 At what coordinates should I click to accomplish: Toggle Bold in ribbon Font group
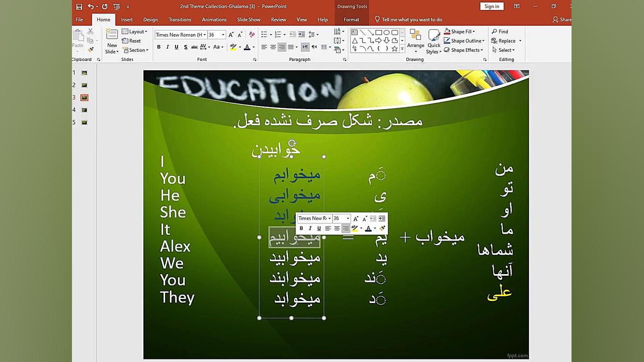click(159, 47)
